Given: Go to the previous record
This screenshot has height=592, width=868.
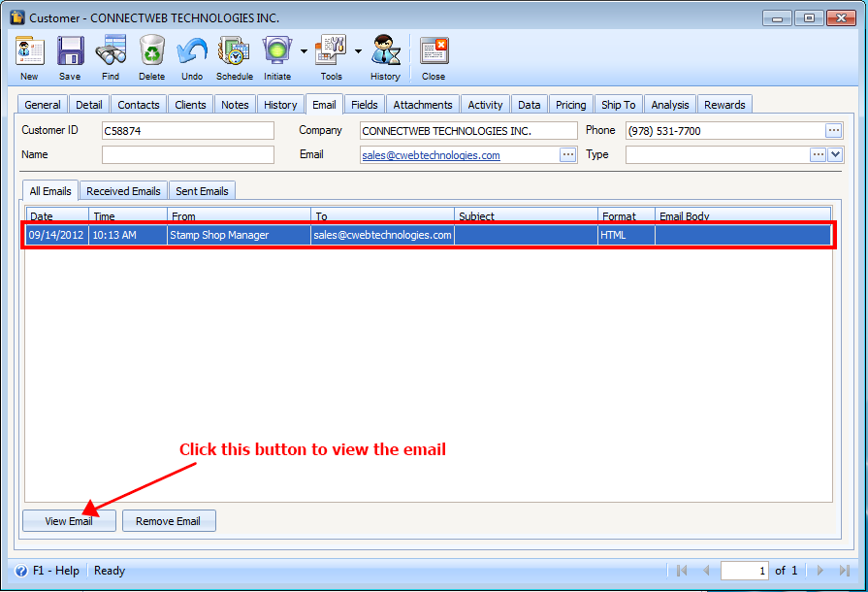Looking at the screenshot, I should pyautogui.click(x=706, y=571).
